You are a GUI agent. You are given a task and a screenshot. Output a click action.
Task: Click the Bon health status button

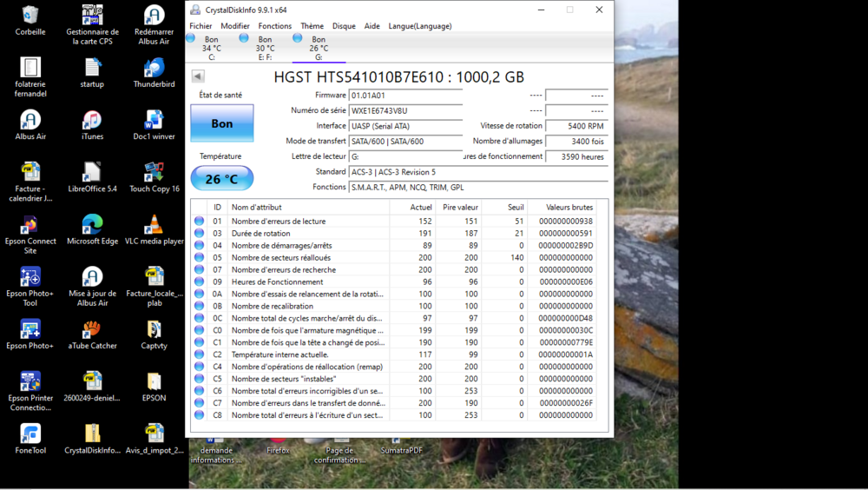click(222, 123)
